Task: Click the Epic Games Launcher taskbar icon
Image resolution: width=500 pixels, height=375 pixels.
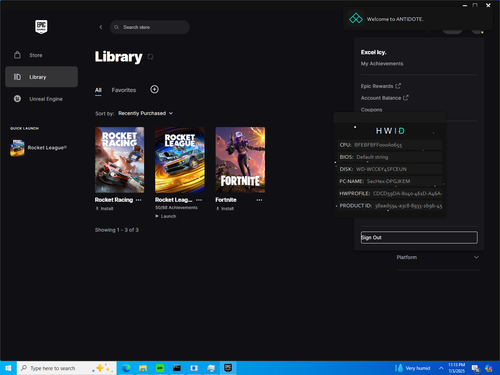Action: pyautogui.click(x=228, y=368)
